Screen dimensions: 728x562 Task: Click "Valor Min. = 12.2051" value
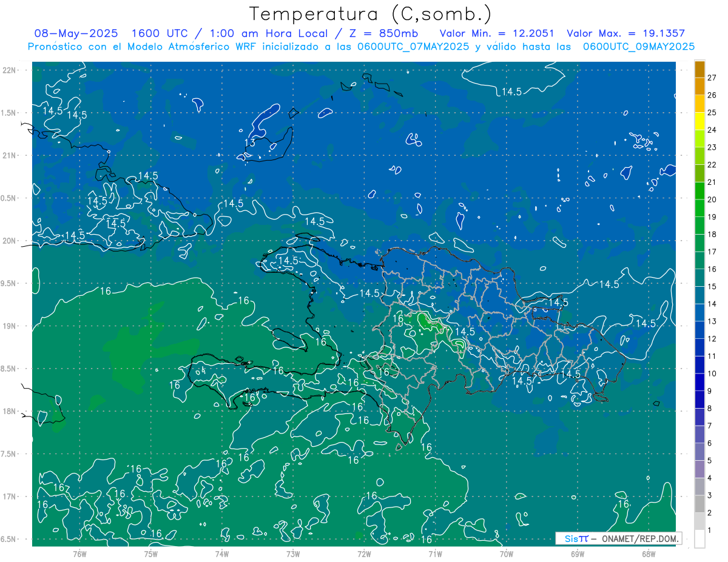pos(497,33)
